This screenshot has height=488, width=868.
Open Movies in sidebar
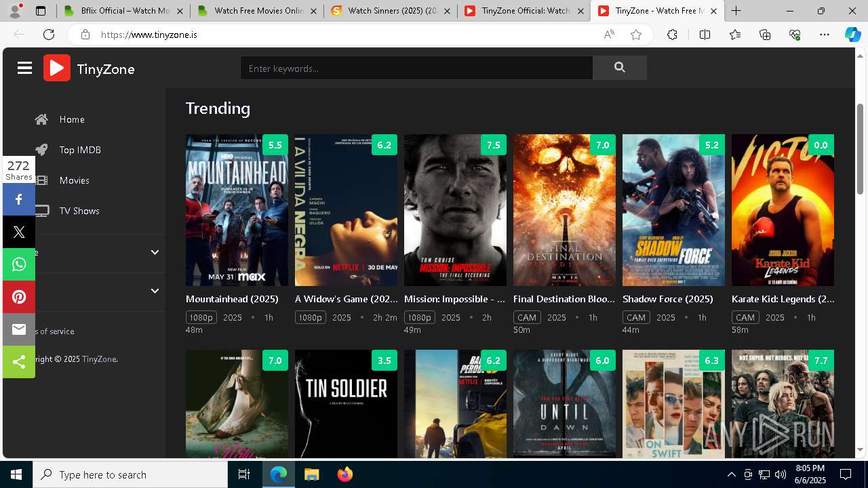pos(74,180)
